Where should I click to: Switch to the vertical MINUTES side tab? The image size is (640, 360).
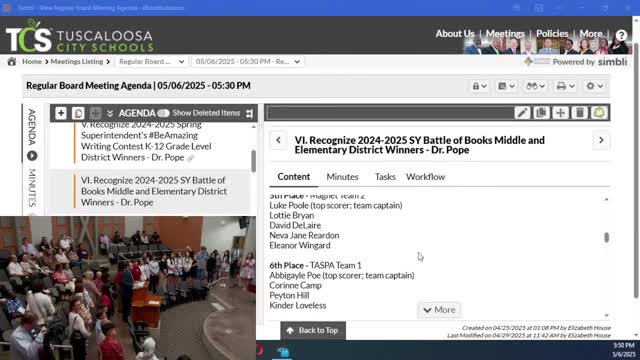click(x=32, y=188)
